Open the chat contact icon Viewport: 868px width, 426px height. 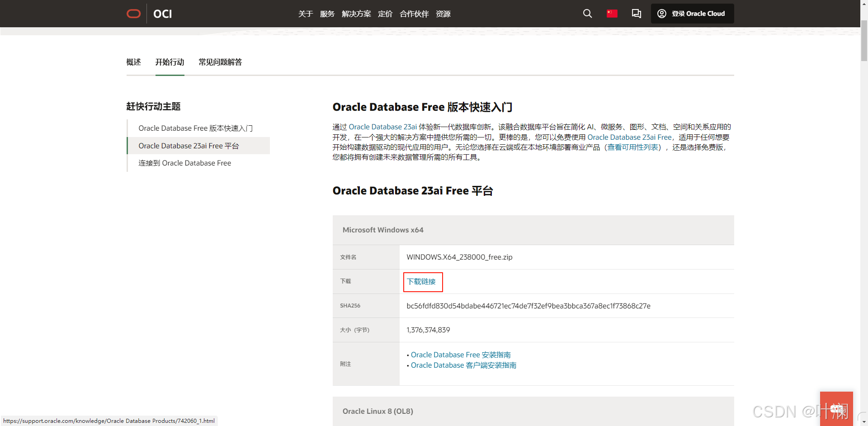click(x=636, y=14)
